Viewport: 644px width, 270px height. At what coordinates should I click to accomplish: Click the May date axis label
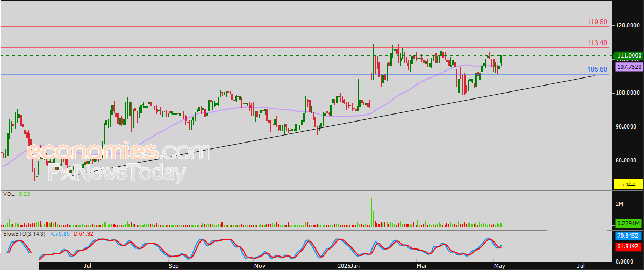[499, 266]
